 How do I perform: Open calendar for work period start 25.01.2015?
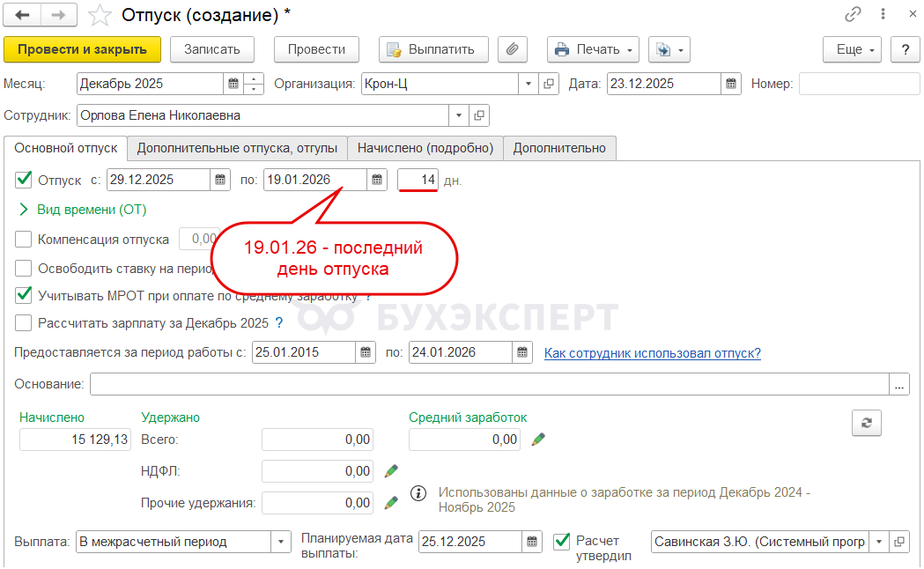(366, 352)
